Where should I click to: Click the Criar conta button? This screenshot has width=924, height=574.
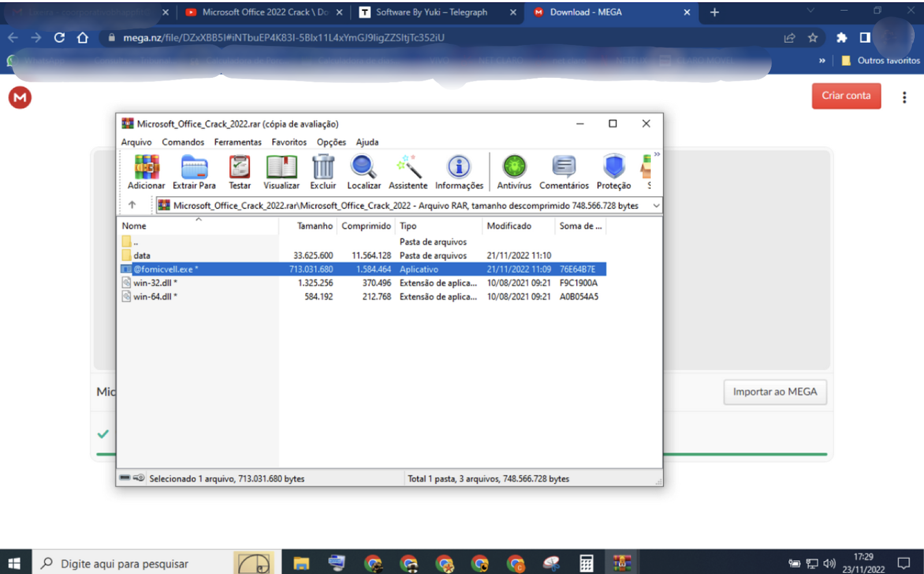point(846,96)
